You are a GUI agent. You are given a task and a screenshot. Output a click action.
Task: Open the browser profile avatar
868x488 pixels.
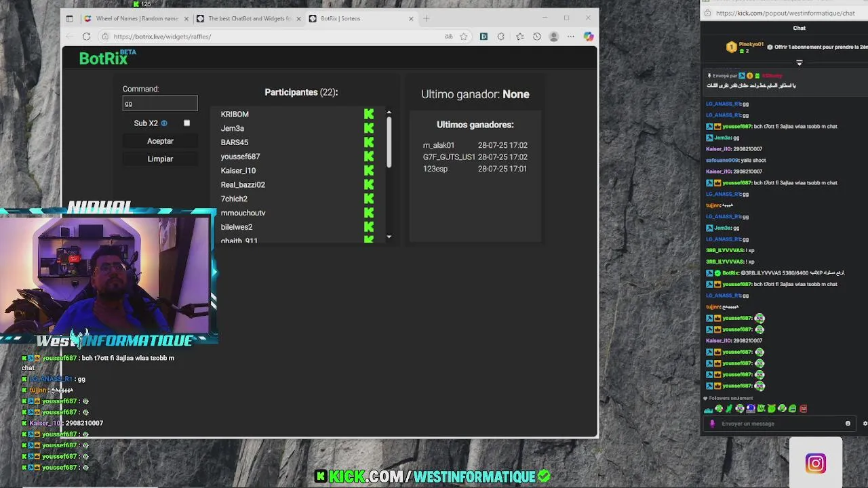click(x=554, y=37)
